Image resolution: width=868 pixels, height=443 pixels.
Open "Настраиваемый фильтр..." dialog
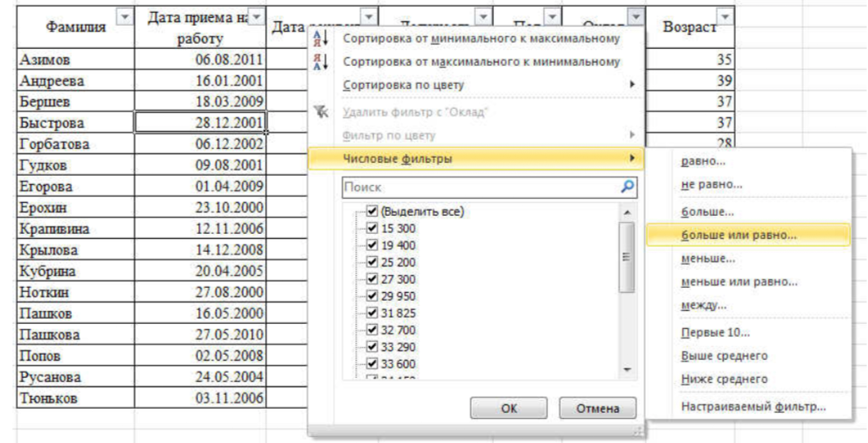coord(753,407)
